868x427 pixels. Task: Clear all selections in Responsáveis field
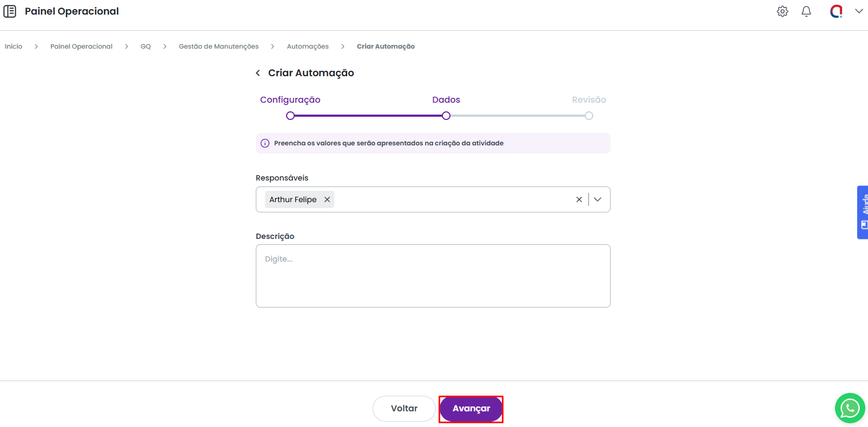579,199
